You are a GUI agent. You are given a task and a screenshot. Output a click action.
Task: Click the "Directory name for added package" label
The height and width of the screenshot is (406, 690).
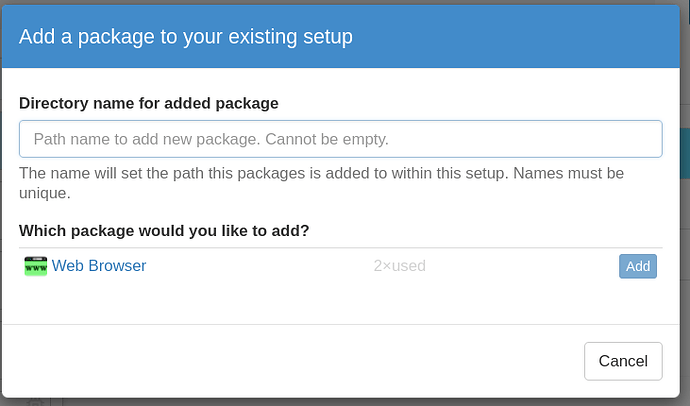pyautogui.click(x=149, y=102)
